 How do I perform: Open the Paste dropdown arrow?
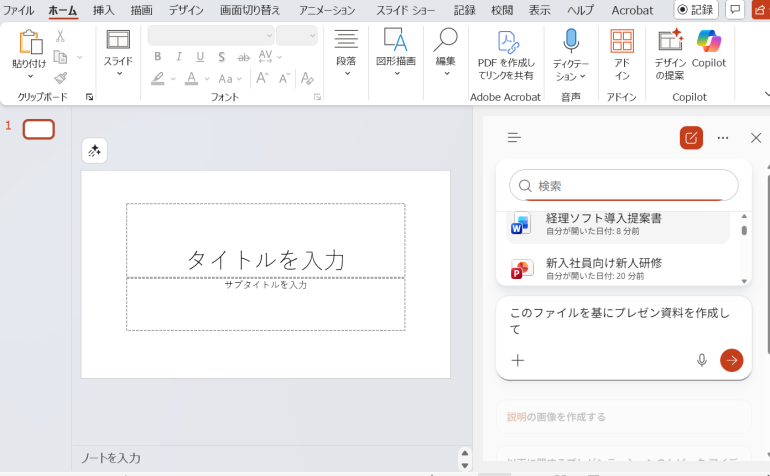click(x=30, y=76)
